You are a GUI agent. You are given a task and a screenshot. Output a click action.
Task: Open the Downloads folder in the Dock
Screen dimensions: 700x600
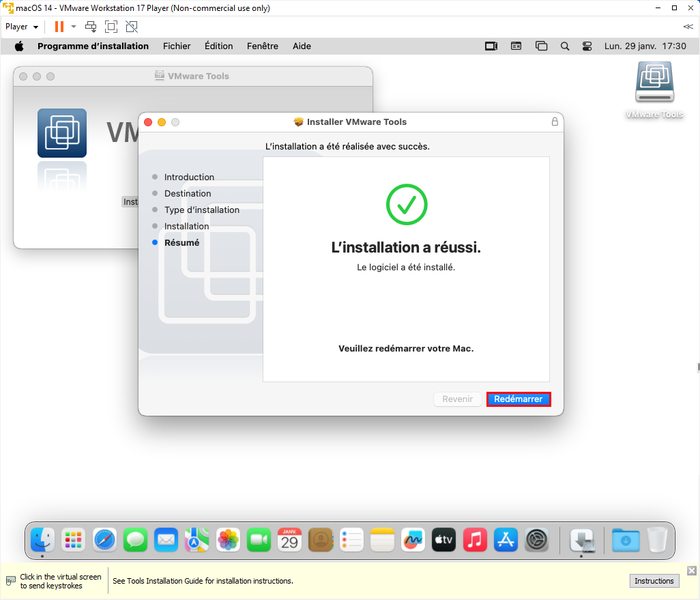(x=626, y=540)
